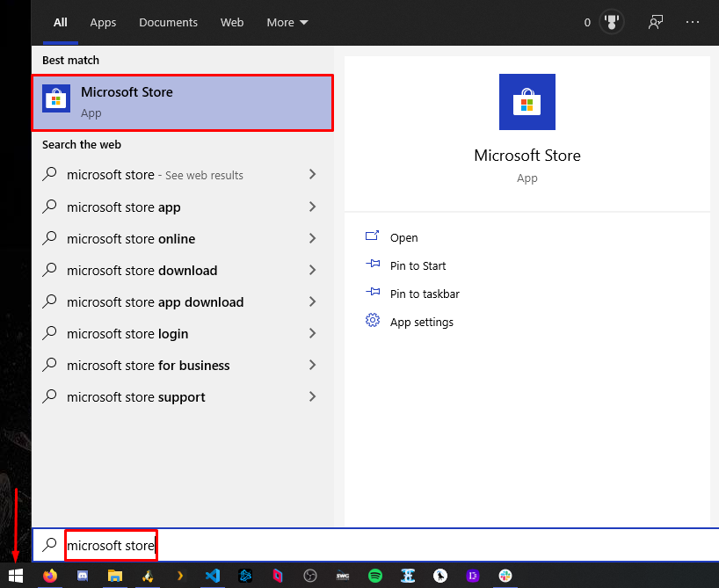Image resolution: width=719 pixels, height=588 pixels.
Task: Switch to the Web tab
Action: (x=232, y=23)
